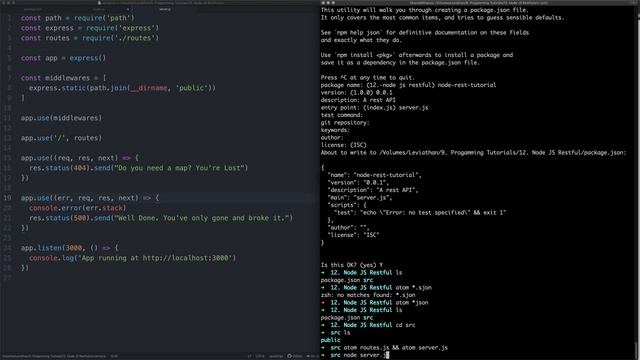Click the res.status(500) line
The image size is (640, 360).
coord(161,218)
